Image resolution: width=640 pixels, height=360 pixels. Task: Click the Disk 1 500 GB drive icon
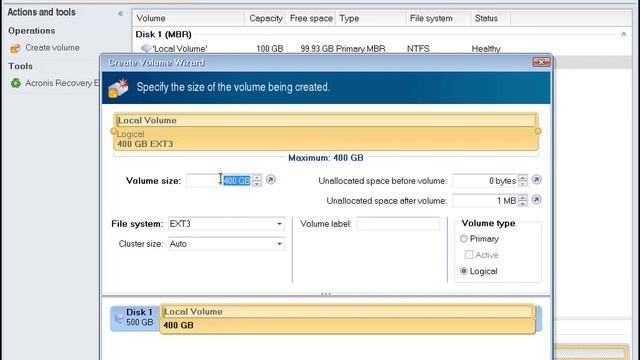click(119, 318)
